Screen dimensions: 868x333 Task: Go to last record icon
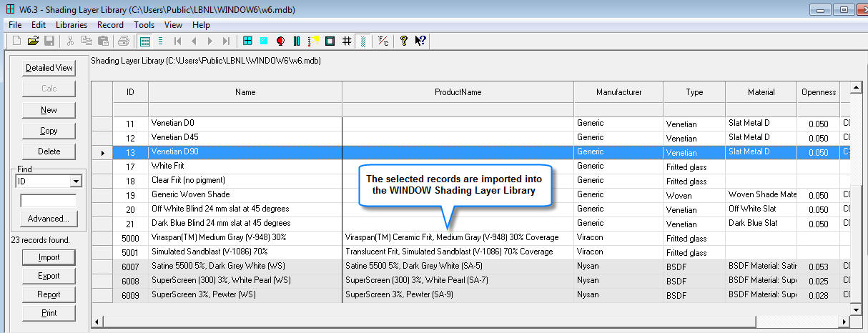(x=227, y=41)
